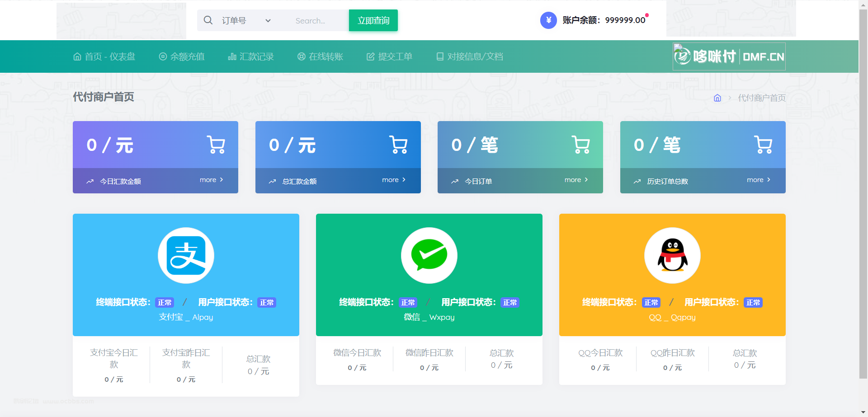This screenshot has width=868, height=417.
Task: Click trend arrow icon beside 今日汇款金额
Action: point(90,181)
